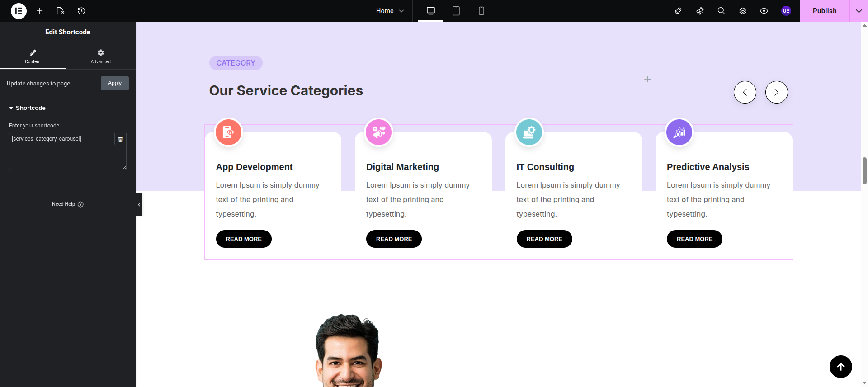Click the carousel next arrow
Image resolution: width=868 pixels, height=387 pixels.
(x=776, y=92)
